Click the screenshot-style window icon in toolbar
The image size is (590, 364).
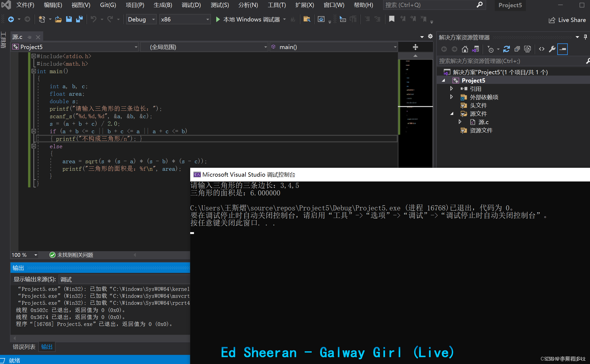pos(321,19)
